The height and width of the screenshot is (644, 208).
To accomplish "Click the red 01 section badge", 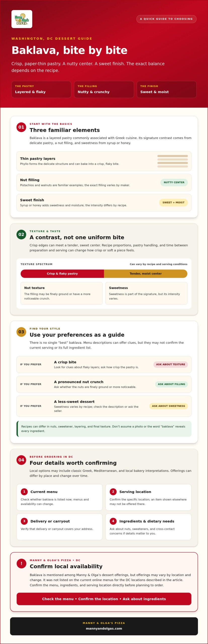I will [21, 127].
